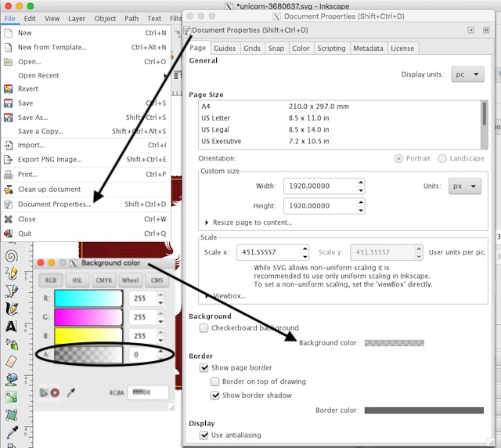This screenshot has height=448, width=501.
Task: Select US Letter page size
Action: tap(339, 118)
